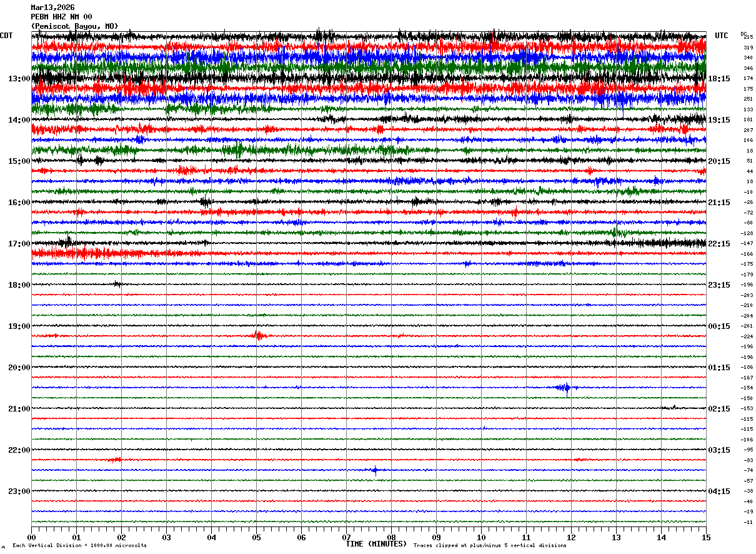
Task: Select the 20:00 CDT time label
Action: coord(19,368)
